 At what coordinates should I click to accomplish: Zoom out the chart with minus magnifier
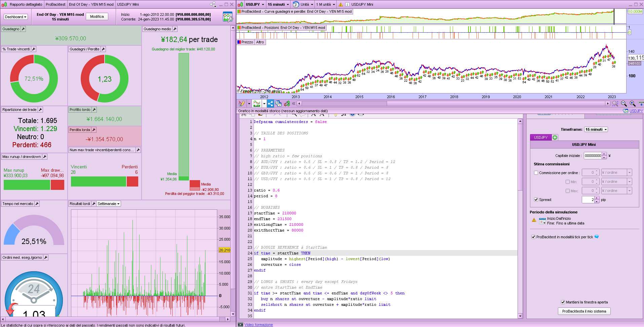[624, 104]
